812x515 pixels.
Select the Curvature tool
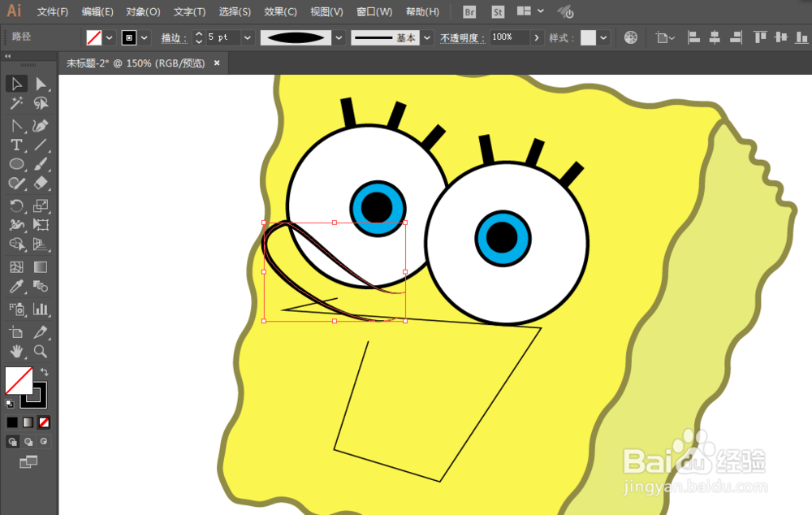click(41, 126)
